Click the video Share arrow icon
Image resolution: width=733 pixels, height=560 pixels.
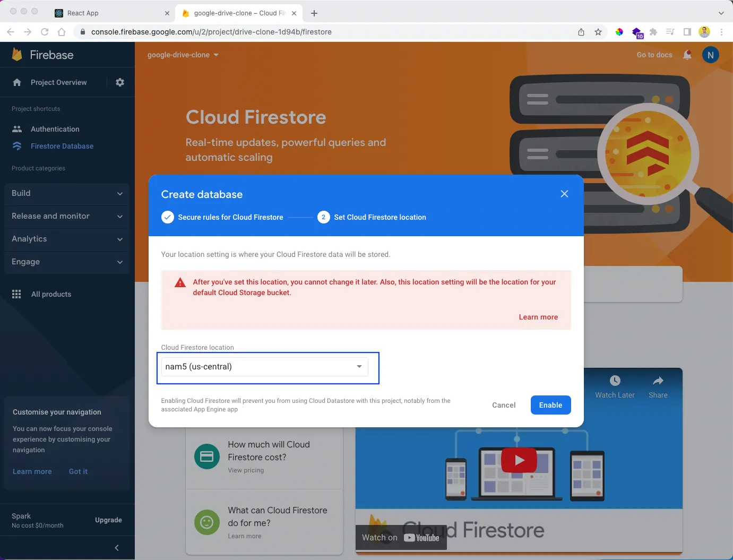(x=658, y=381)
